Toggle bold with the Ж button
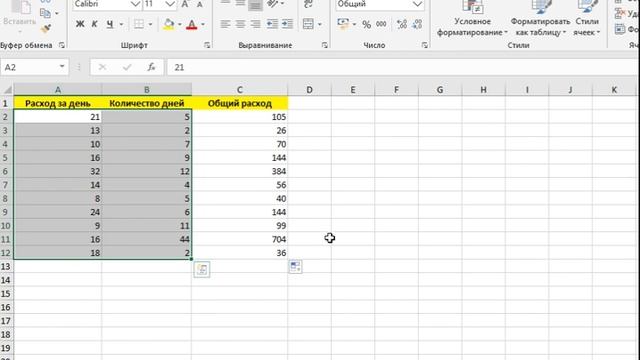640x360 pixels. [80, 24]
